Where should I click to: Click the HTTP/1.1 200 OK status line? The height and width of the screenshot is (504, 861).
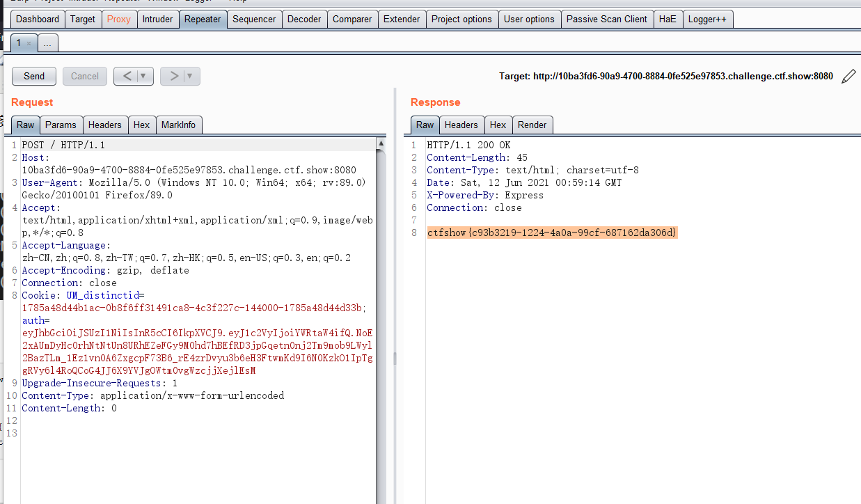468,145
